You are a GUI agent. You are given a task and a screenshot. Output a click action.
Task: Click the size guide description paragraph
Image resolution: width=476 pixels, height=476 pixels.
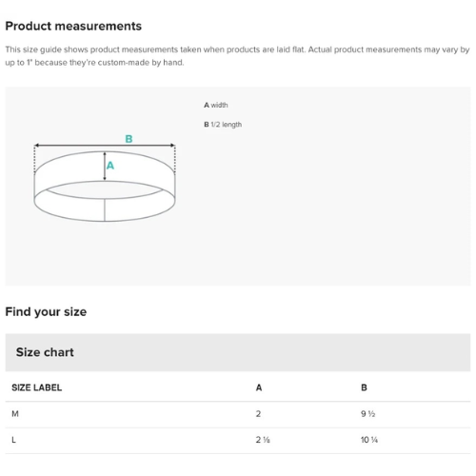click(x=237, y=56)
